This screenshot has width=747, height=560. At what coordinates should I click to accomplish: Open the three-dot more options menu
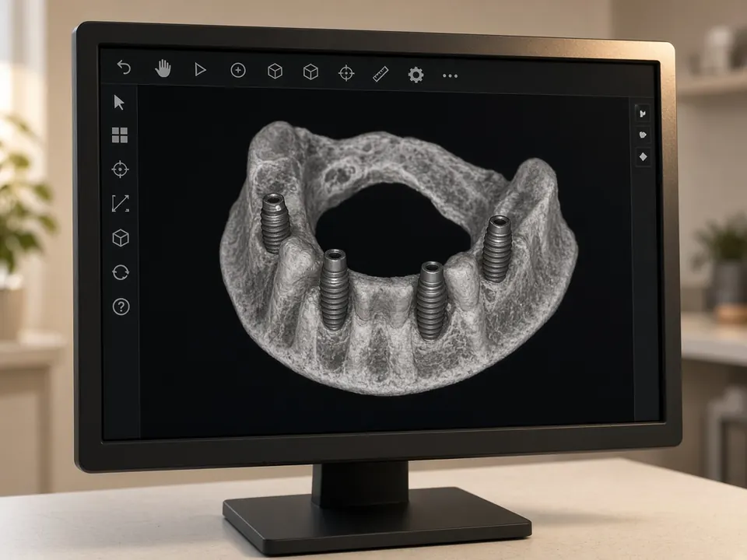tap(451, 75)
